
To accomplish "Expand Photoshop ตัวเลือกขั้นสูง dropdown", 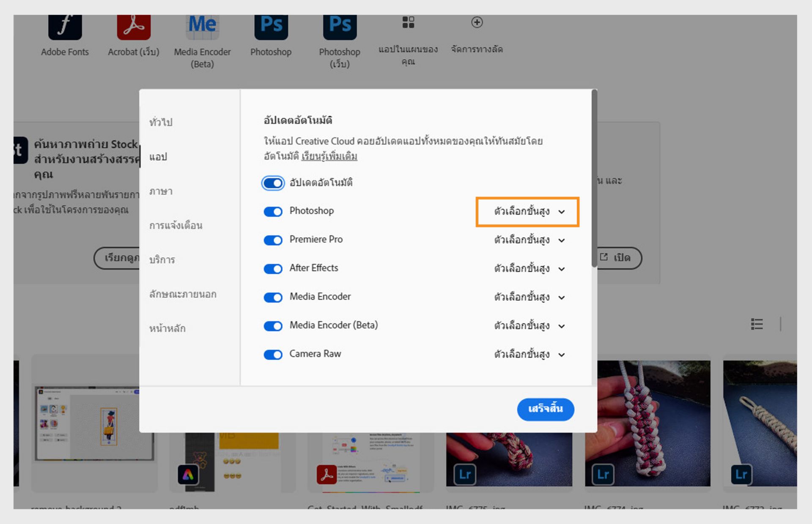I will click(x=529, y=211).
